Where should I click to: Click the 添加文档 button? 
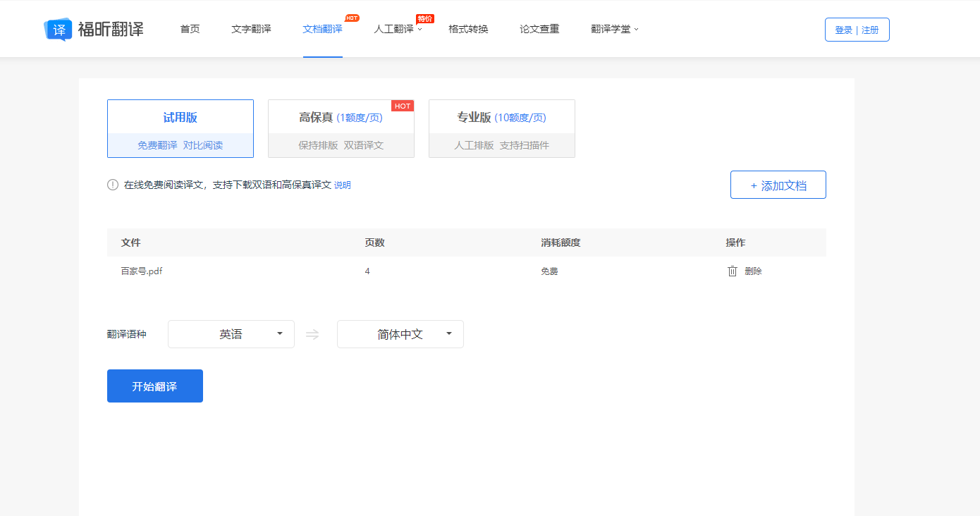point(778,185)
